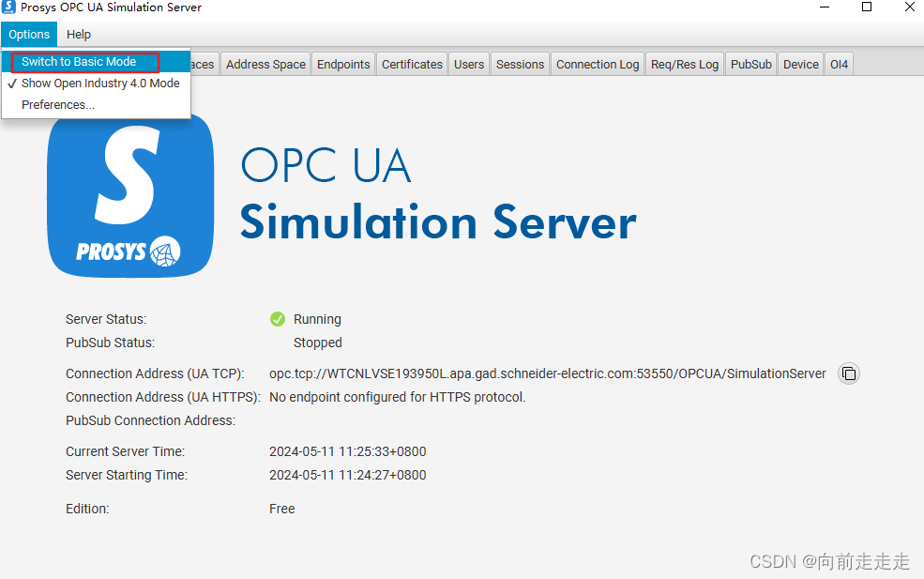The image size is (924, 579).
Task: Open Preferences... from Options menu
Action: (x=96, y=104)
